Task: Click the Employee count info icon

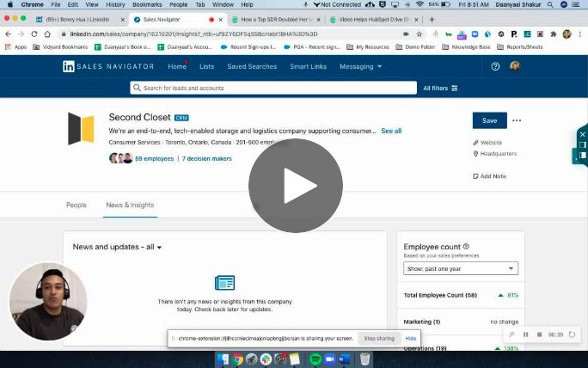Action: (x=466, y=247)
